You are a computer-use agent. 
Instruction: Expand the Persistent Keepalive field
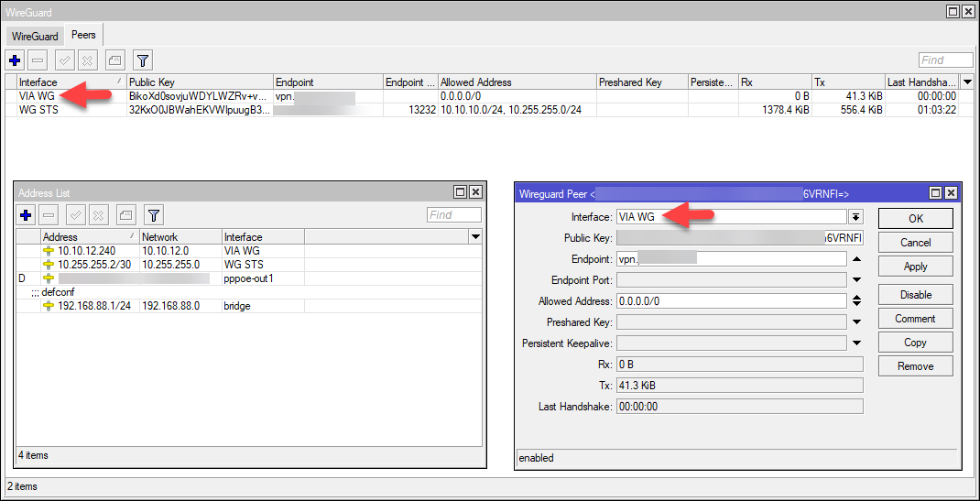click(856, 343)
